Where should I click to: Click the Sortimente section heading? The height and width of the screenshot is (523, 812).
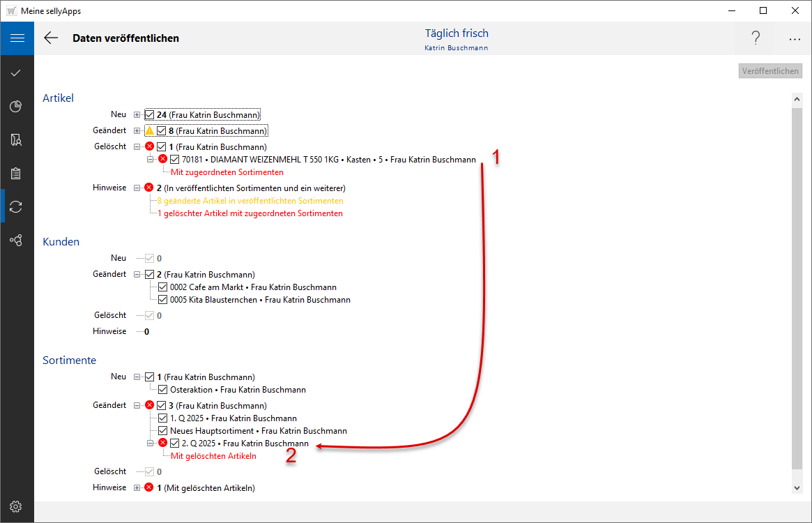tap(70, 361)
